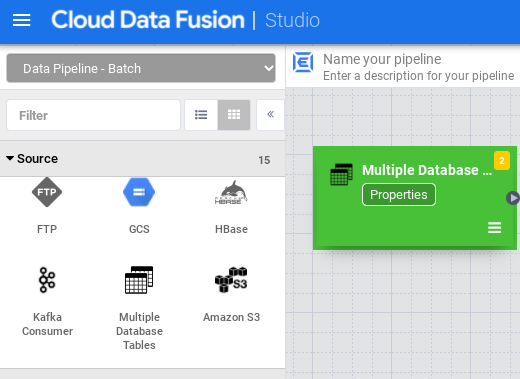Click the Cloud Data Fusion title
520x379 pixels.
coord(148,20)
